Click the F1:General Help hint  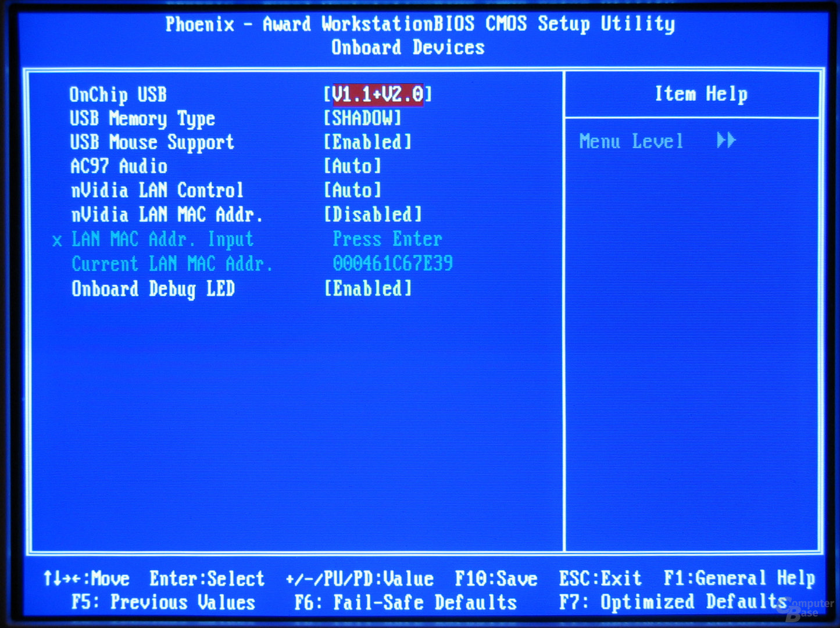(x=739, y=578)
